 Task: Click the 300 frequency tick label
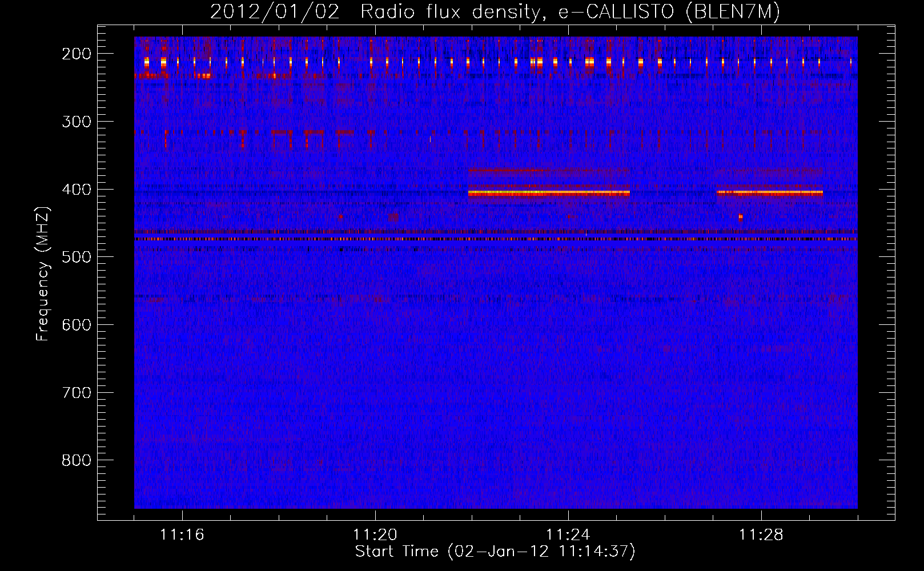pyautogui.click(x=77, y=122)
